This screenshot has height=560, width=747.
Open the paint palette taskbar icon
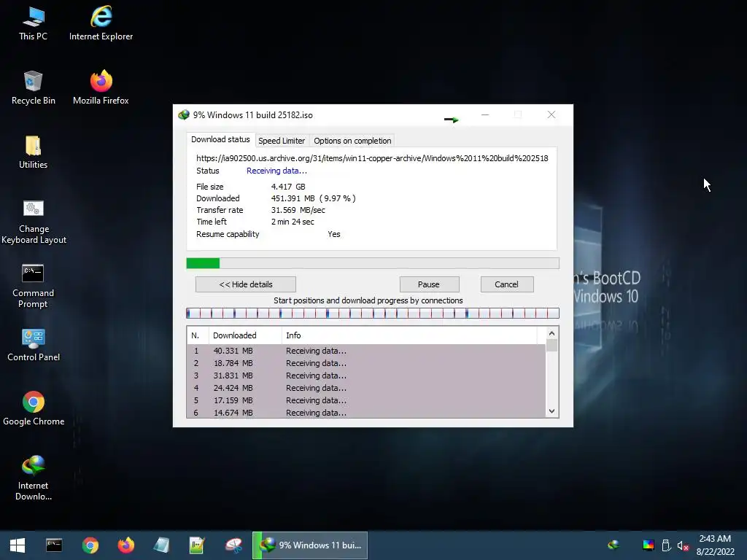[x=233, y=545]
